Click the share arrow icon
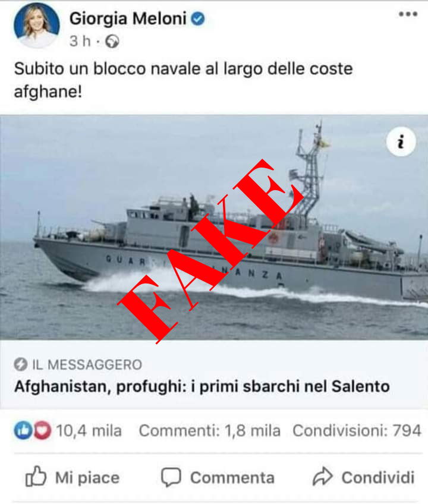The width and height of the screenshot is (428, 504). pyautogui.click(x=323, y=476)
